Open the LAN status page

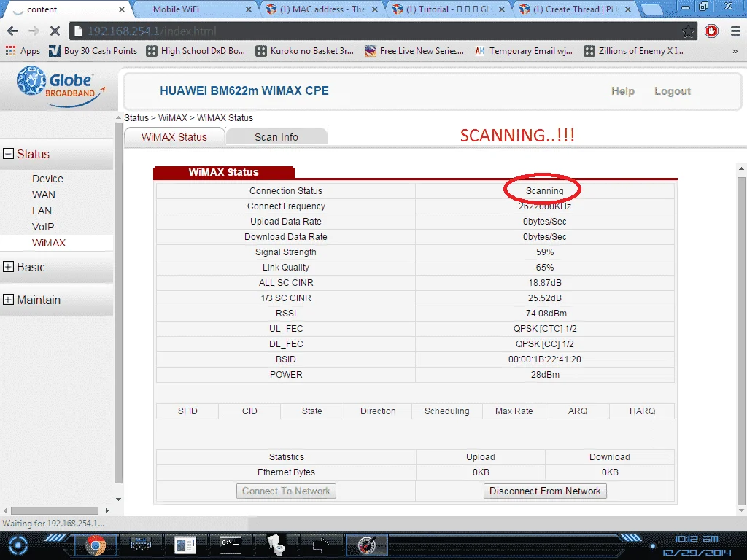point(42,211)
